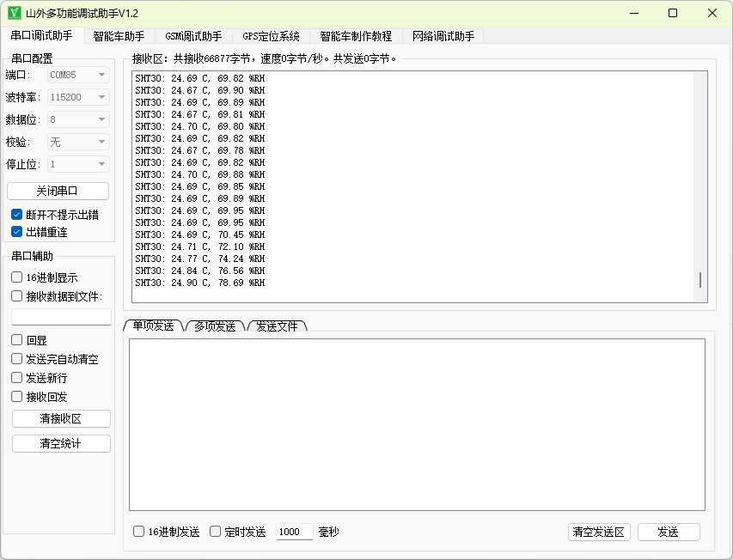Enable 16进制显示 checkbox
The width and height of the screenshot is (733, 560).
pyautogui.click(x=17, y=277)
